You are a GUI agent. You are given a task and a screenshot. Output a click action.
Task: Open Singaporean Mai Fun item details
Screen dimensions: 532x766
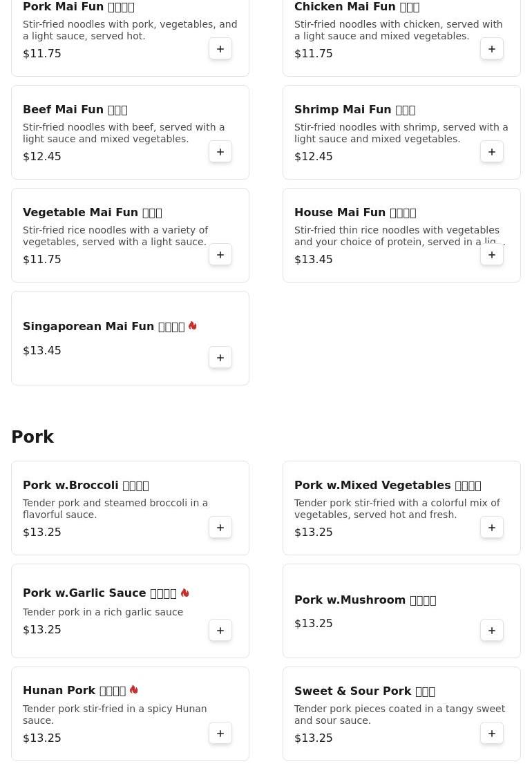[104, 327]
